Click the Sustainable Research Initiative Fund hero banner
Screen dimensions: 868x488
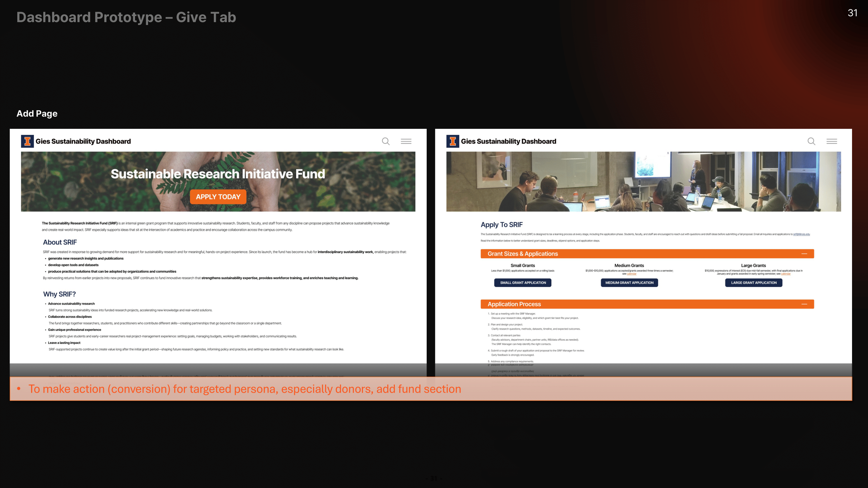[x=218, y=174]
